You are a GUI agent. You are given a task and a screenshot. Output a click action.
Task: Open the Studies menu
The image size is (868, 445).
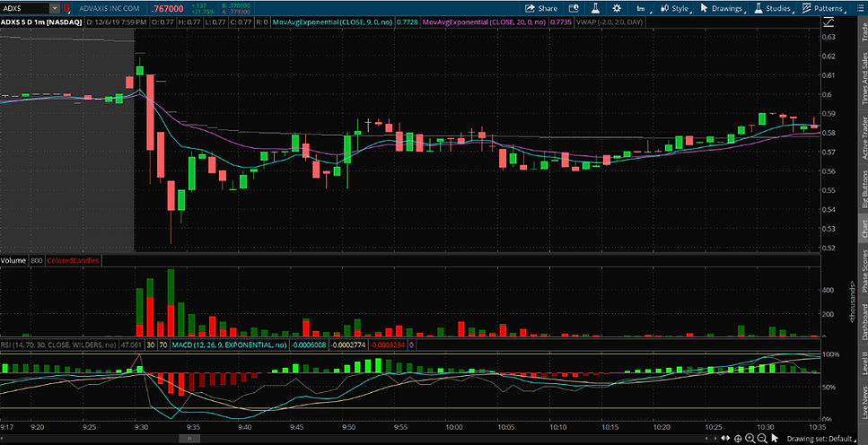[775, 8]
